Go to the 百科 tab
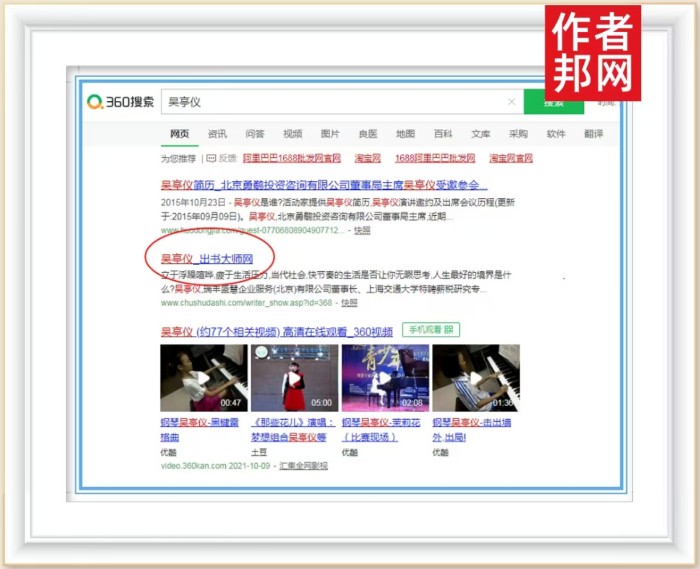This screenshot has height=569, width=700. [443, 134]
